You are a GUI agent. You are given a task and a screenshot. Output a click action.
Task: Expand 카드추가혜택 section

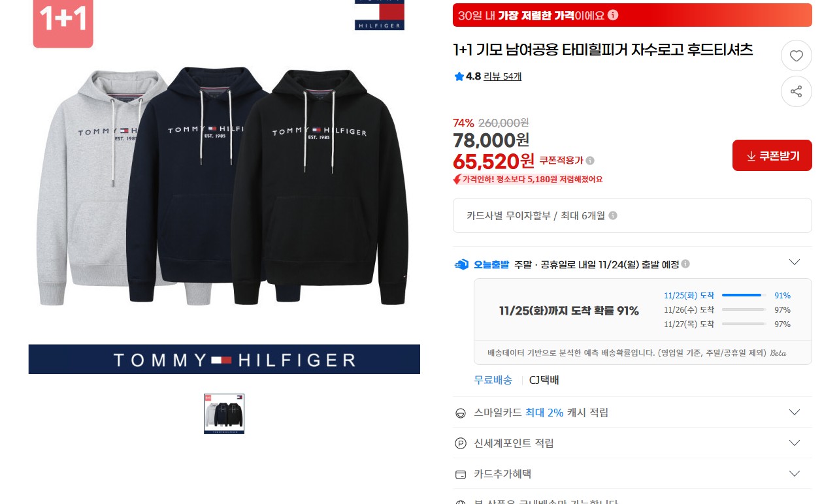pos(795,474)
